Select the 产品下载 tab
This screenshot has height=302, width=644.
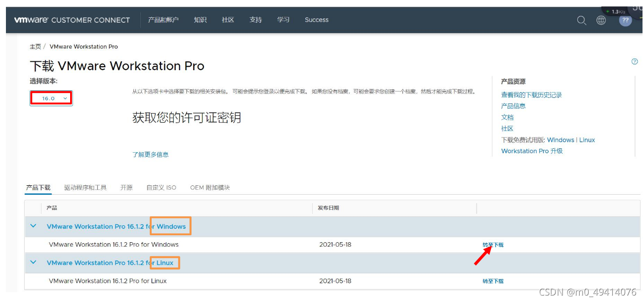click(38, 188)
